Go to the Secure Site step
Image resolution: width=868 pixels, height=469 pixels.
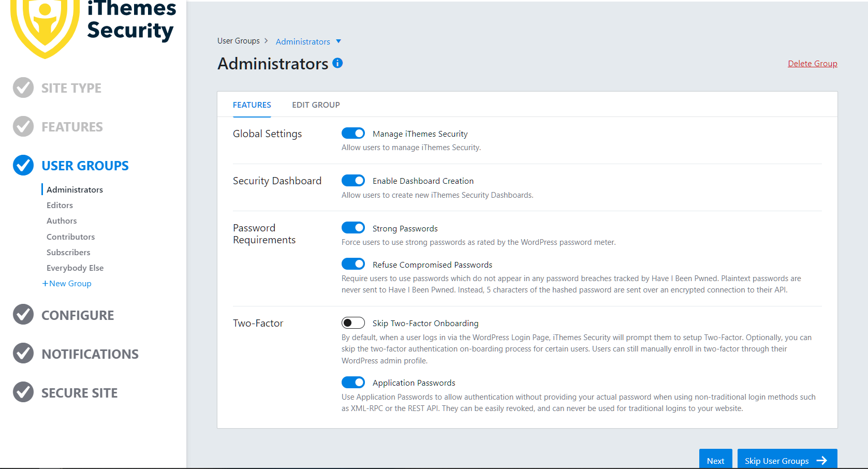point(79,393)
